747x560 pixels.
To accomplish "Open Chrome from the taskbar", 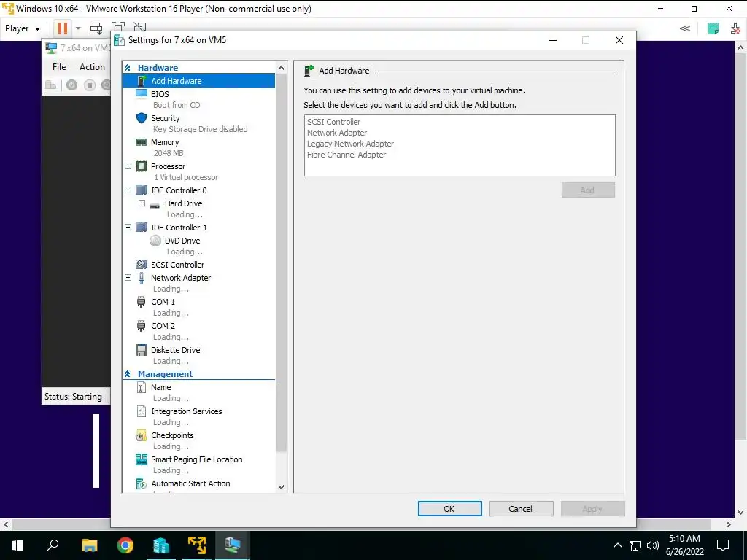I will pyautogui.click(x=125, y=545).
